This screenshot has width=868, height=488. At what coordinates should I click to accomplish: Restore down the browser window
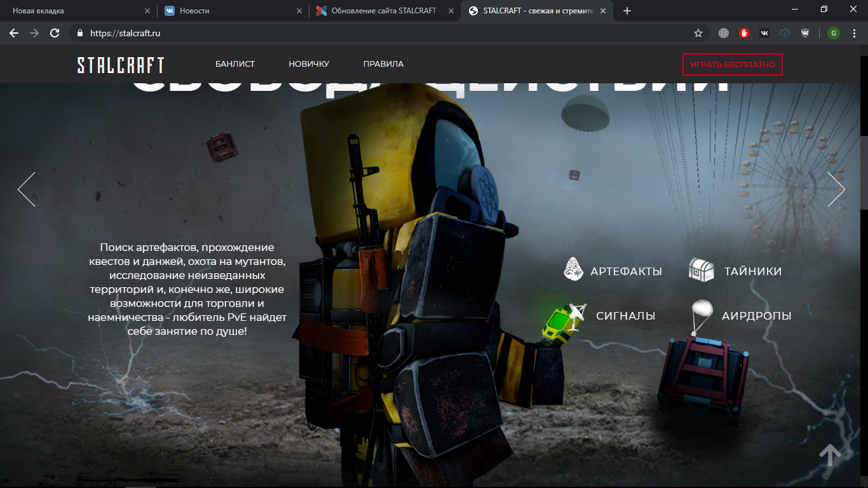tap(824, 9)
